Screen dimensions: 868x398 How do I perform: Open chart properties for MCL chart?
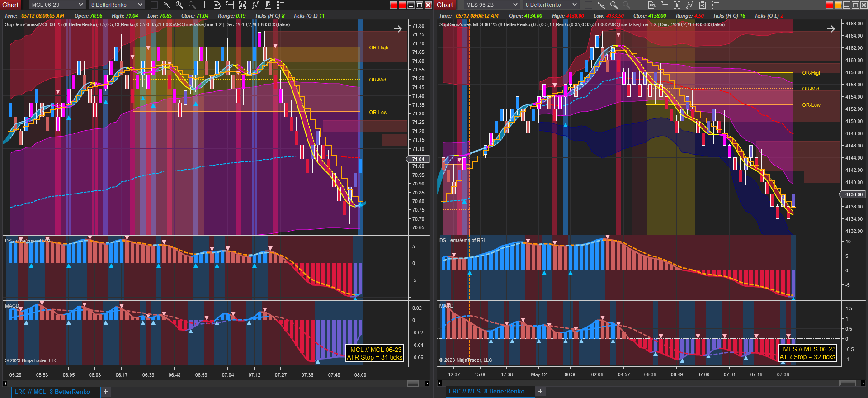281,5
